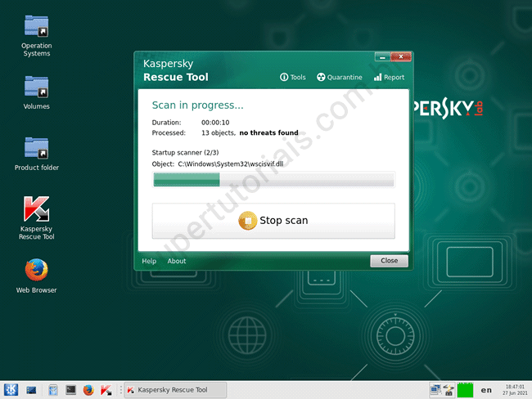This screenshot has height=399, width=532.
Task: Open the Quarantine section
Action: click(339, 78)
